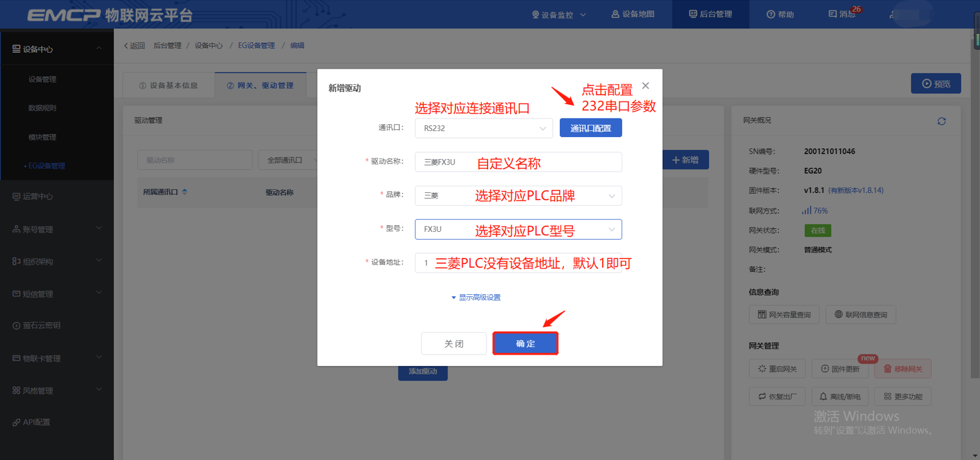The image size is (980, 460).
Task: Expand the 账号管理 sidebar chevron
Action: tap(99, 229)
